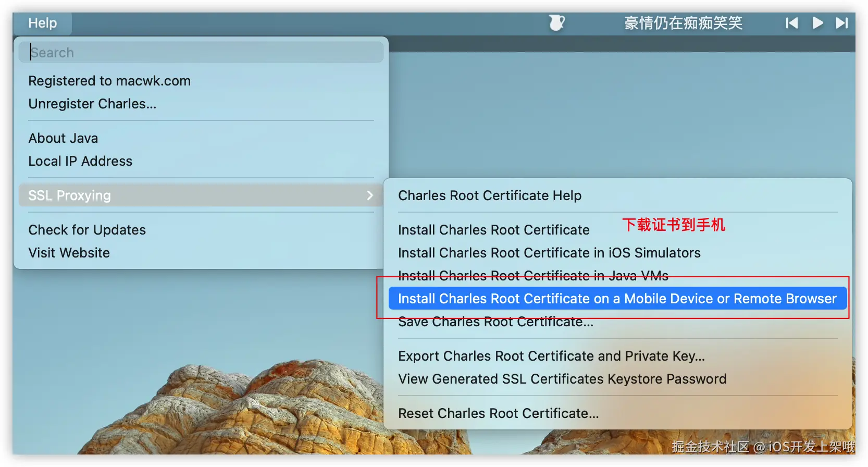Click the song title 豪情仍在痴痴笑笑
This screenshot has height=467, width=868.
click(x=683, y=23)
